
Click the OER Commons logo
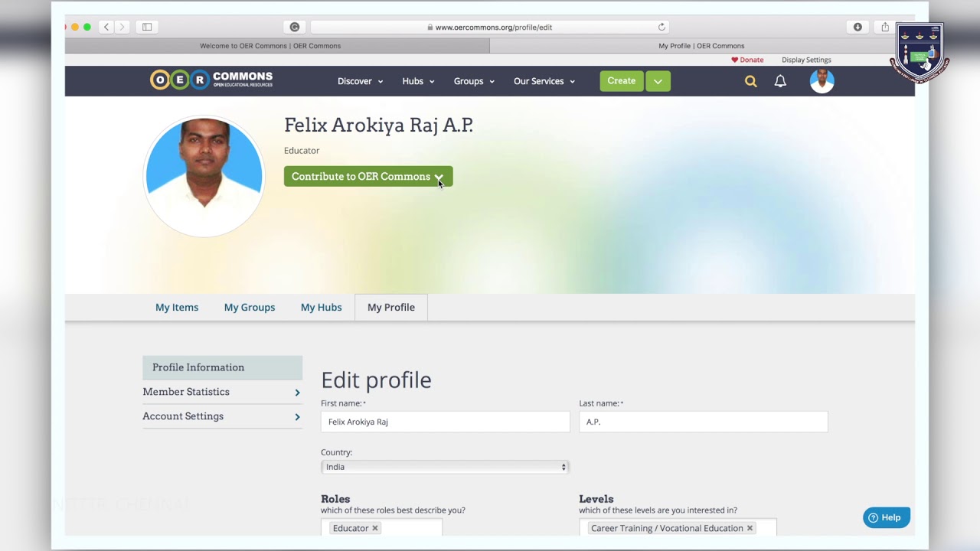pyautogui.click(x=211, y=80)
